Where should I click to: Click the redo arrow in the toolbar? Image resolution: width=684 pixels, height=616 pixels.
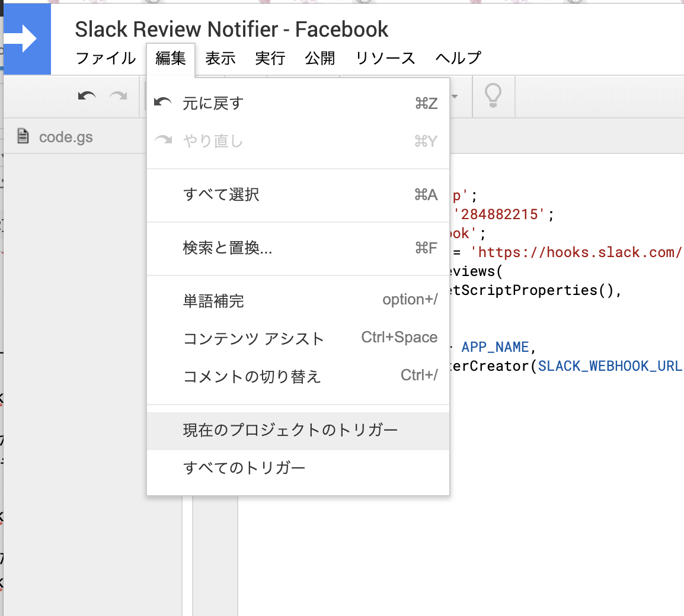pos(118,96)
